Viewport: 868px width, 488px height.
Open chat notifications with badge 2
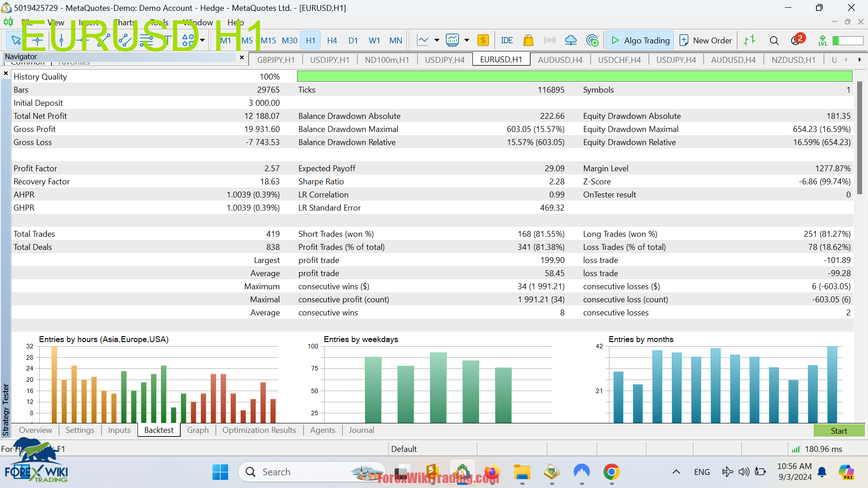pyautogui.click(x=797, y=41)
